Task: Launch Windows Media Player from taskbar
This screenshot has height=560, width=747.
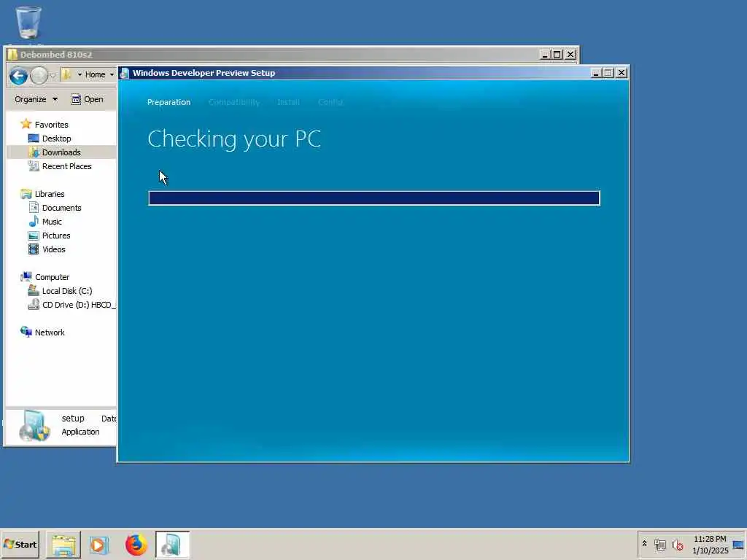Action: (98, 545)
